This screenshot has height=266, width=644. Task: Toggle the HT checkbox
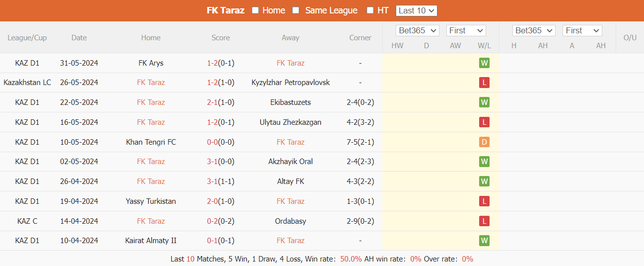pos(370,10)
